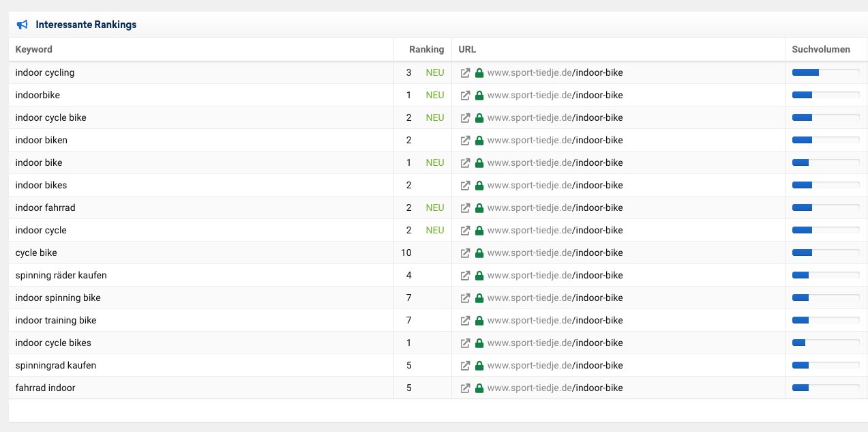Click search volume bar for indoor cycling

[x=826, y=72]
